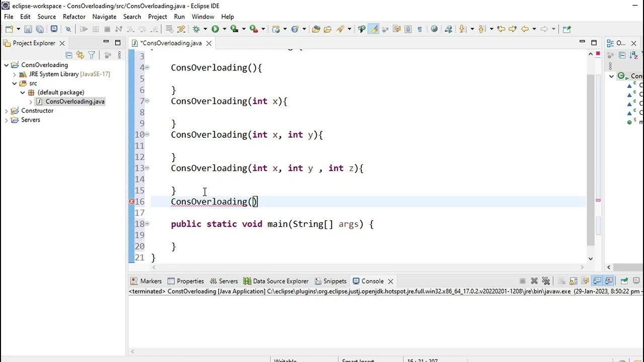
Task: Click the Filter funnel icon in Project Explorer
Action: pos(92,55)
